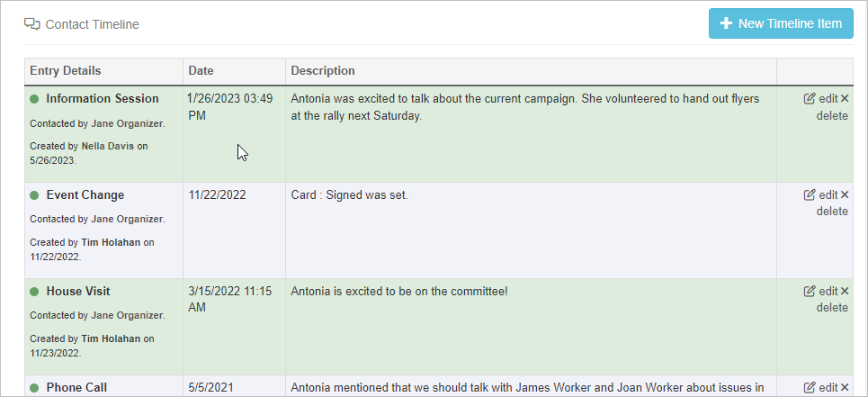This screenshot has width=868, height=397.
Task: Click the plus icon in New Timeline Item
Action: 726,23
